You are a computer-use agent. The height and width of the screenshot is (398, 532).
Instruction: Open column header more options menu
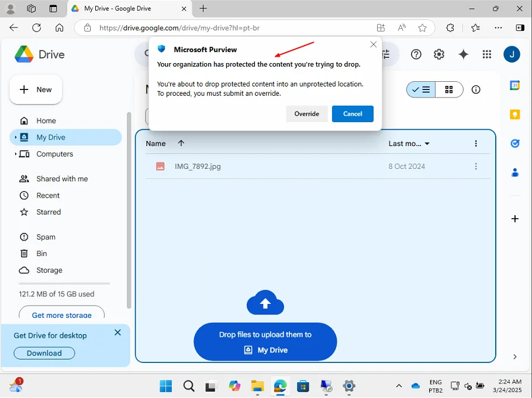[x=476, y=144]
